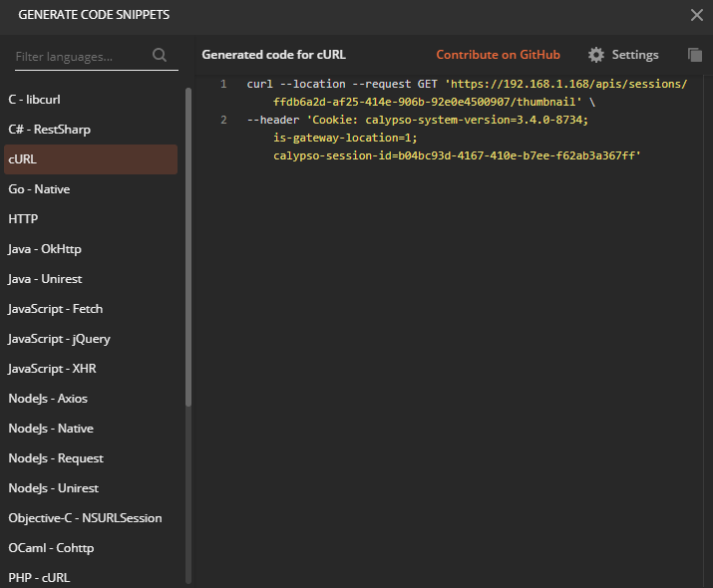Select Java - OkHttp snippet option
Image resolution: width=713 pixels, height=588 pixels.
[45, 249]
